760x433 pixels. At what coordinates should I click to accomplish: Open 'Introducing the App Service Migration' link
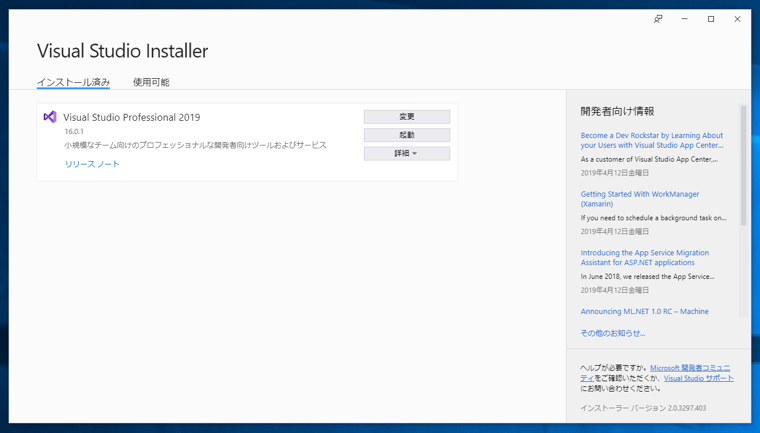(x=645, y=257)
